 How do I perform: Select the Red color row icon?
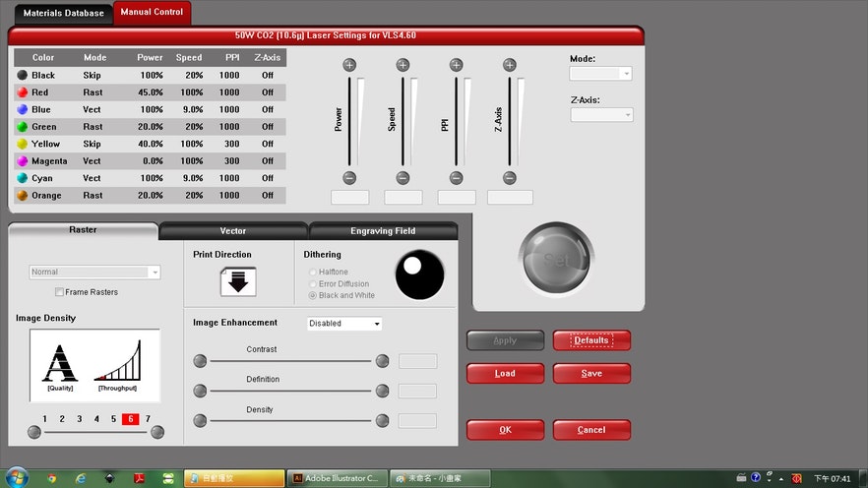(22, 92)
